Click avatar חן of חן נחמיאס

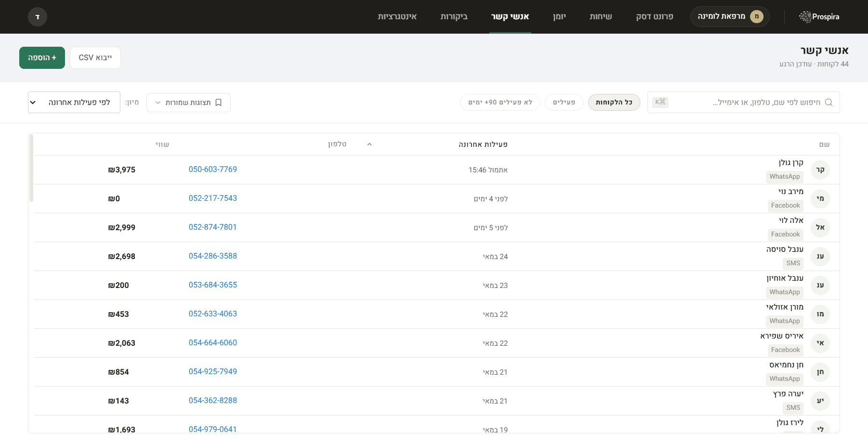(820, 372)
